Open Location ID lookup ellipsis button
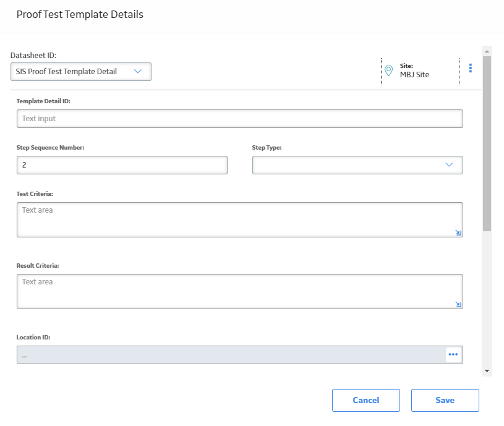Image resolution: width=504 pixels, height=426 pixels. click(453, 354)
